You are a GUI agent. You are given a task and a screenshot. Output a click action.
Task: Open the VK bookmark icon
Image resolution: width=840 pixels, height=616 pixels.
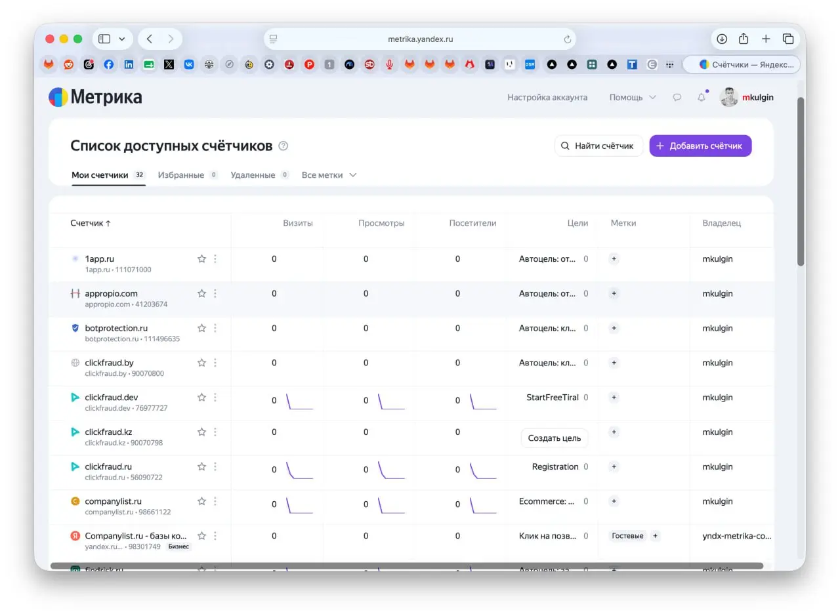[189, 64]
